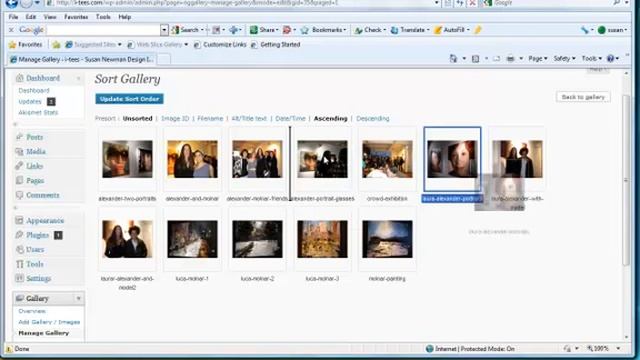This screenshot has height=360, width=640.
Task: Collapse the Dashboard sidebar menu arrow
Action: point(78,78)
